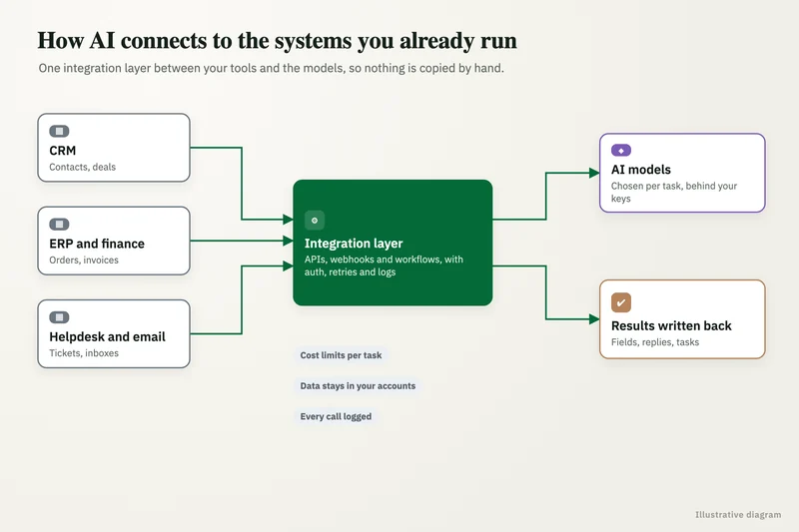
Task: Select the 'ERP and finance' heading
Action: [x=97, y=244]
